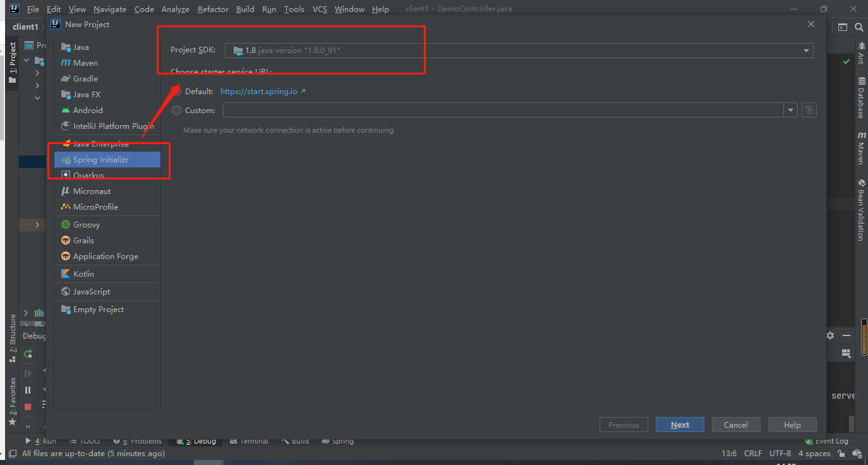Choose JavaScript project type
Screen dimensions: 868x465
[107, 291]
